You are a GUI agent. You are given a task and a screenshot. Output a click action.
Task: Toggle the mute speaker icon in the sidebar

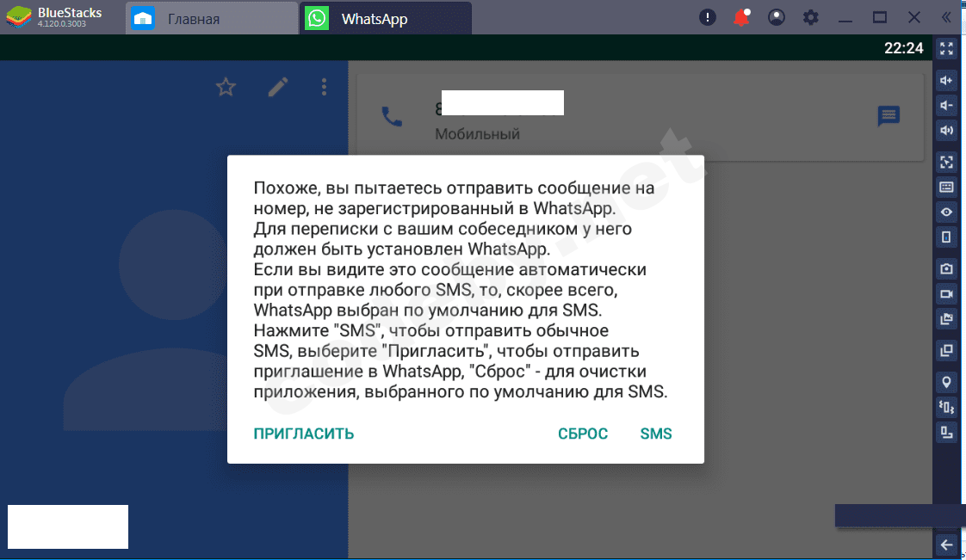946,131
